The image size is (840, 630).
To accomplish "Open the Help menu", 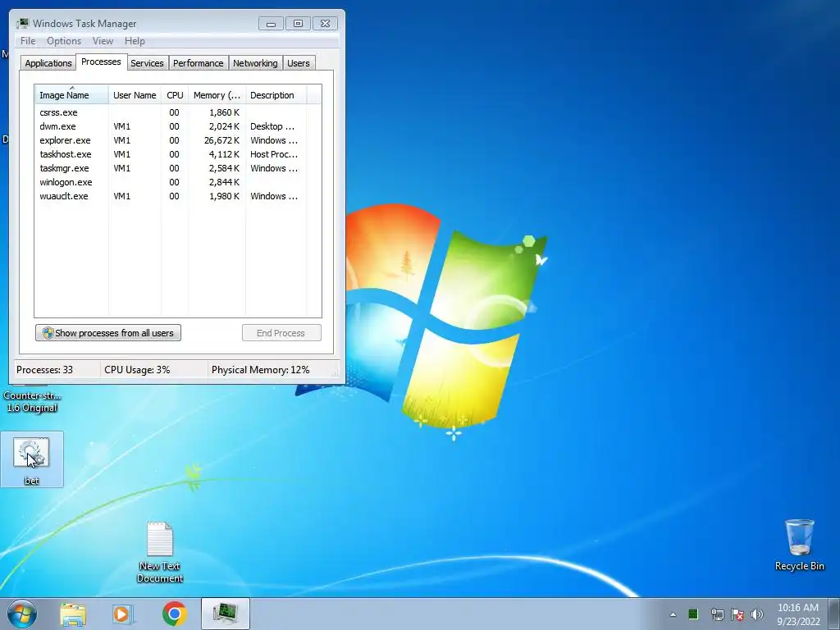I will click(x=135, y=41).
